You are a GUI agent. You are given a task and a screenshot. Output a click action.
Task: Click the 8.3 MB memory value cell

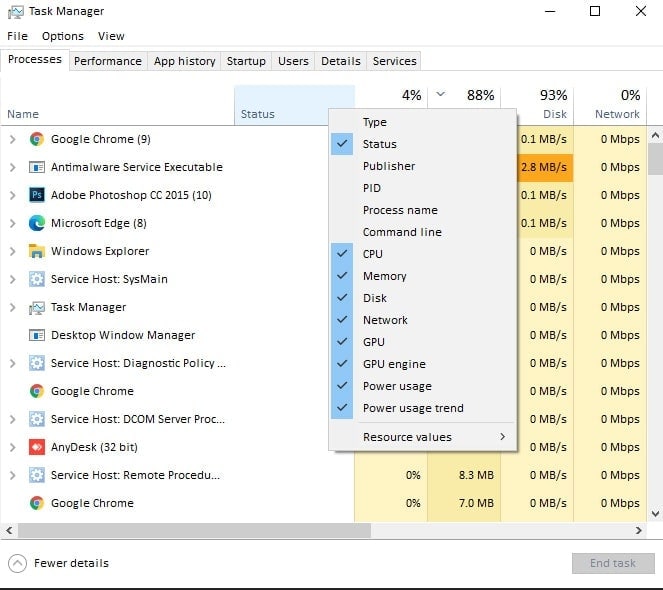tap(464, 475)
